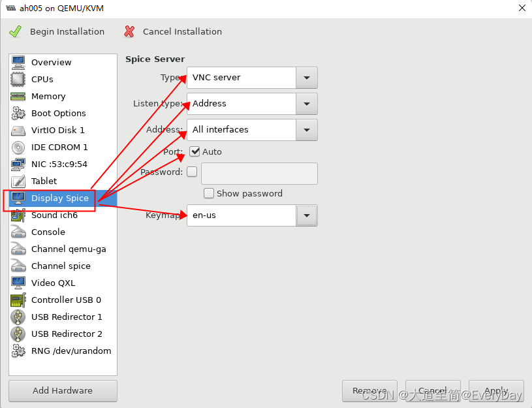Select Channel qemu-ga in the hardware list
Image resolution: width=532 pixels, height=408 pixels.
tap(63, 249)
